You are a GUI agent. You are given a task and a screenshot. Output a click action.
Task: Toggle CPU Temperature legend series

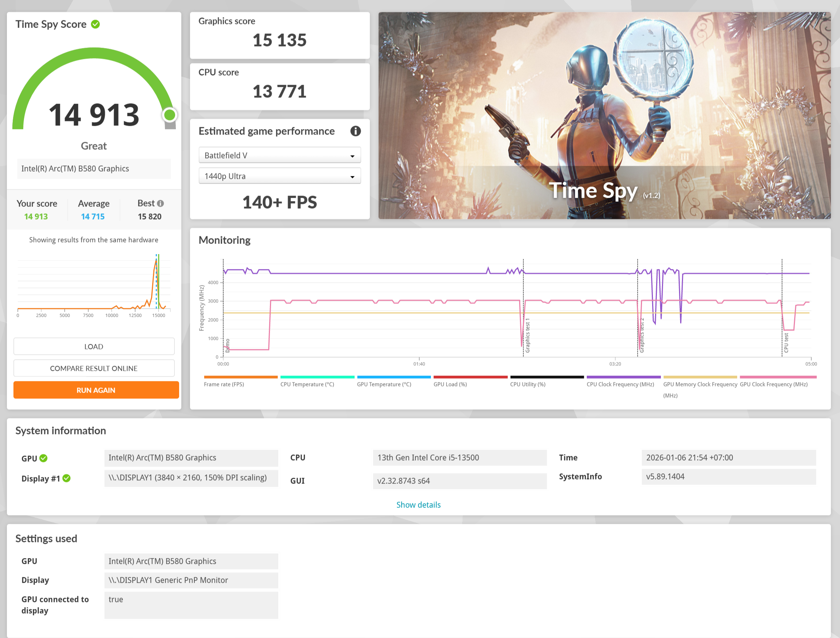[307, 384]
